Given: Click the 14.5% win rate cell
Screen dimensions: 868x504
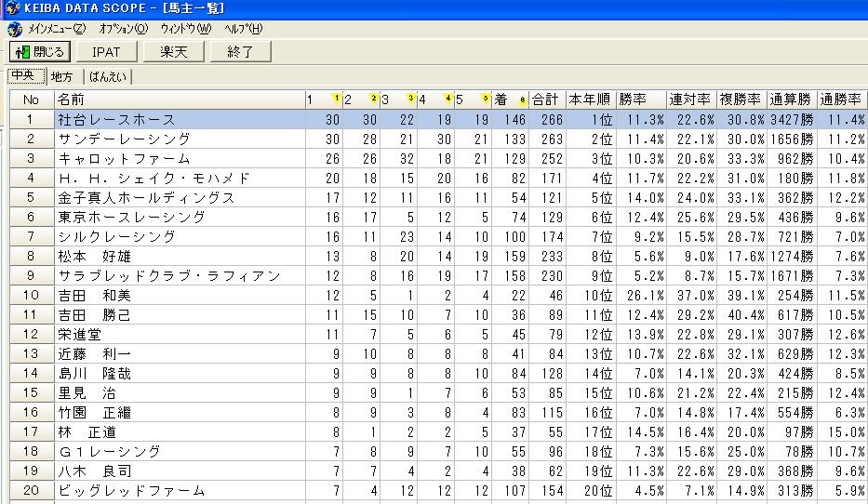Looking at the screenshot, I should pos(641,432).
